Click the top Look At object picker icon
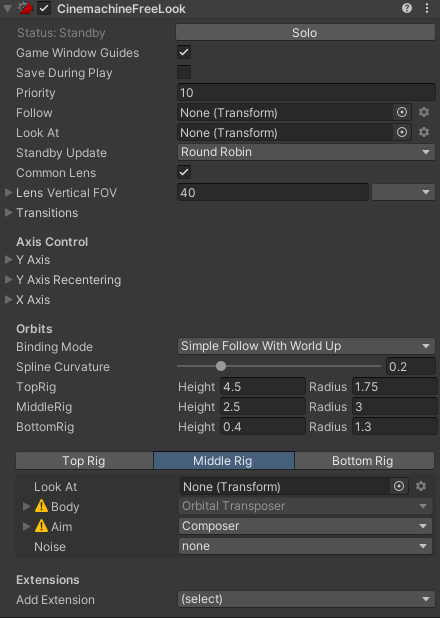Screen dimensions: 440x618 click(x=402, y=132)
